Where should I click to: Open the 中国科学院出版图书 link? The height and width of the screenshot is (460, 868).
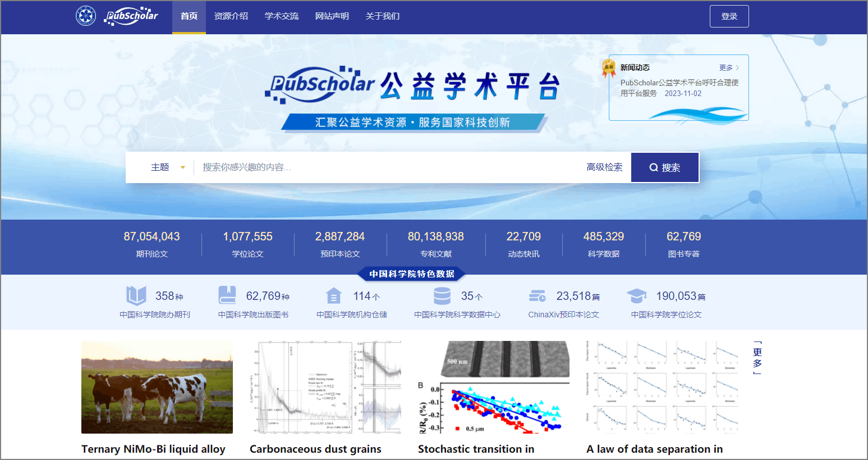coord(253,315)
